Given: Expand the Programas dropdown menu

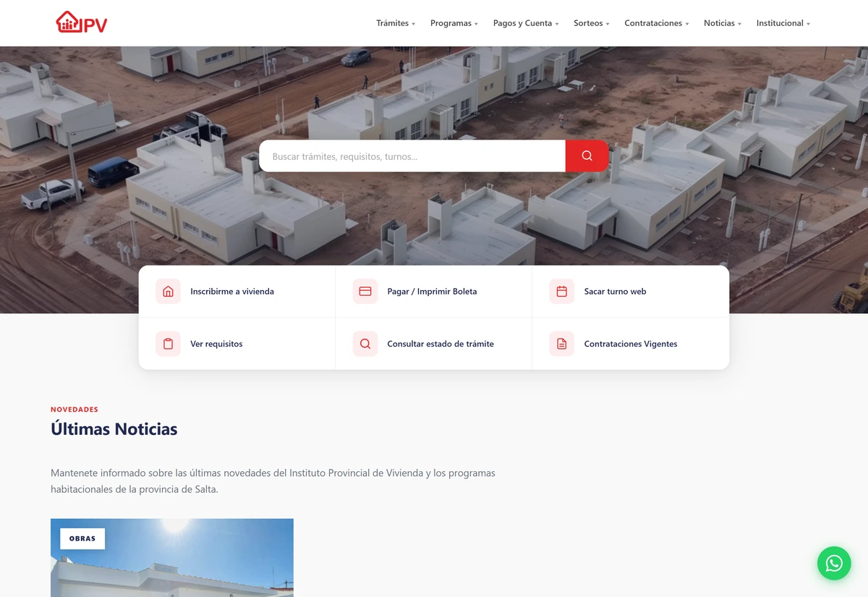Looking at the screenshot, I should tap(454, 23).
